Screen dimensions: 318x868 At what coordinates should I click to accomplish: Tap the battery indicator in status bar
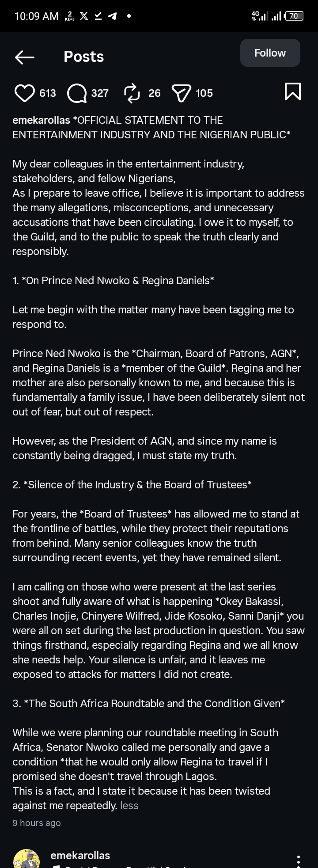[x=294, y=16]
